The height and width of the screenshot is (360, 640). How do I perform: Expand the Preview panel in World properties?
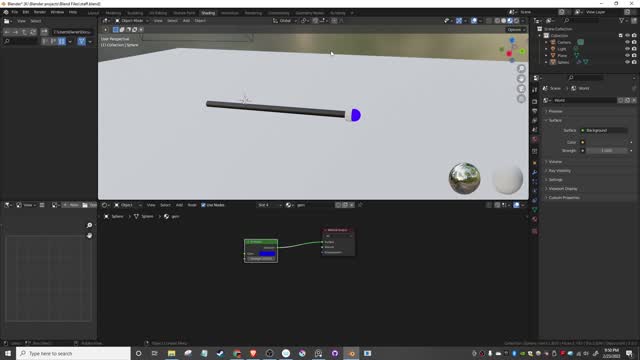coord(555,111)
